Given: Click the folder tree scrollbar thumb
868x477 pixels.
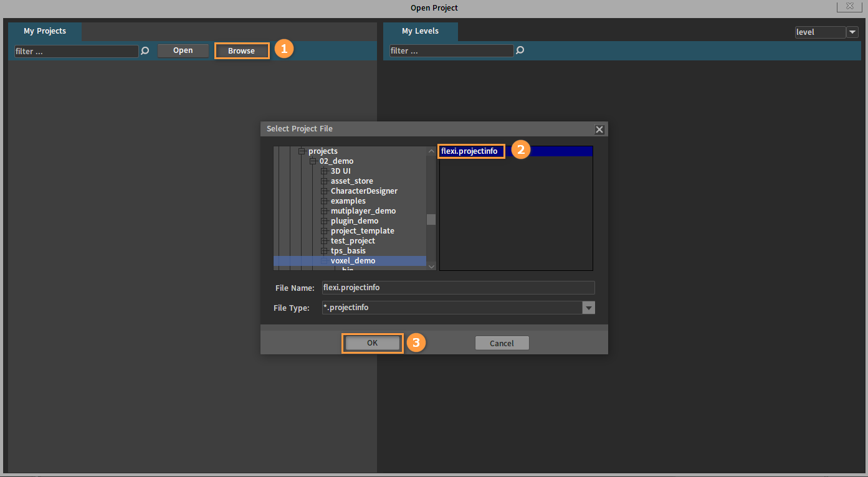Looking at the screenshot, I should click(x=431, y=219).
